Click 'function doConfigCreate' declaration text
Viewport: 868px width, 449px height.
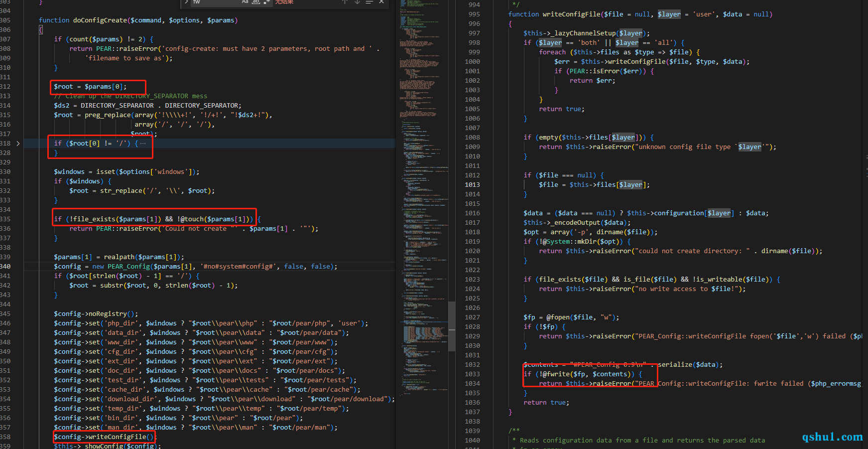[138, 20]
